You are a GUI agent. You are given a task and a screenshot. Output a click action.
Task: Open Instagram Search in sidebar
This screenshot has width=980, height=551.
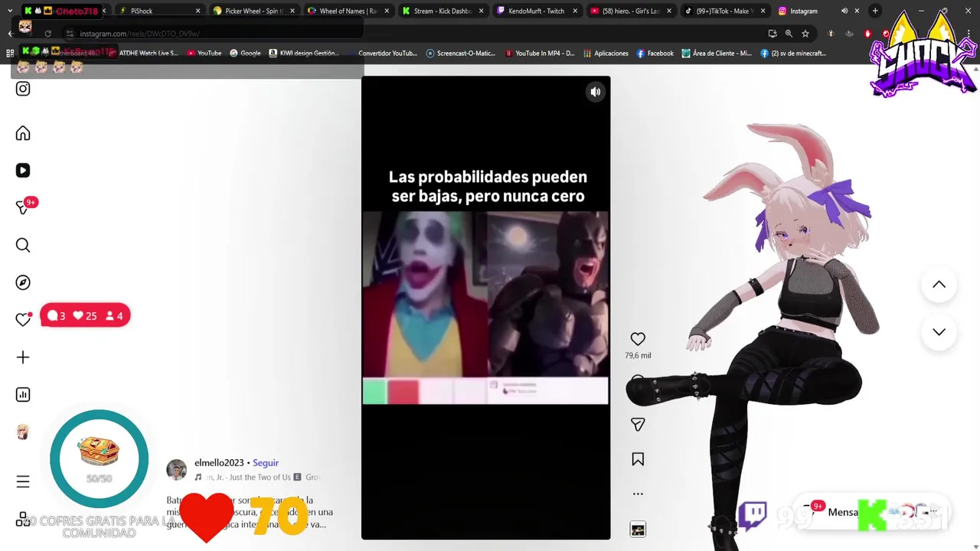(x=23, y=245)
